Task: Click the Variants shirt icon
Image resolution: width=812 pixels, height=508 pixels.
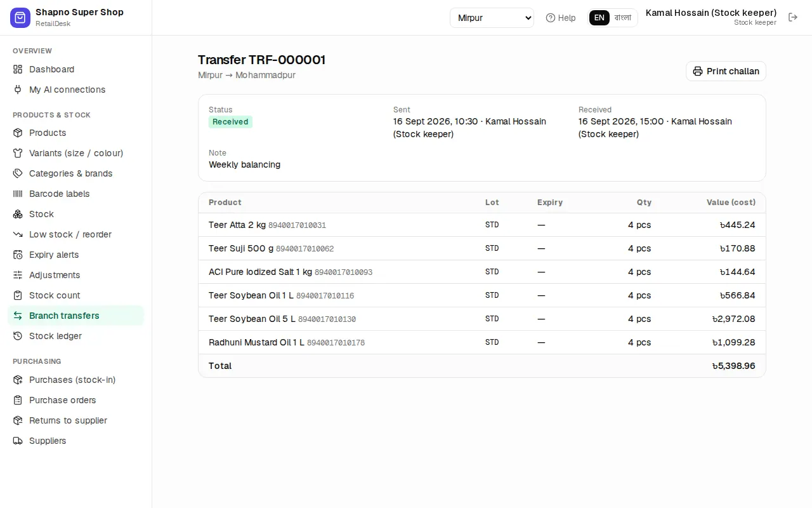Action: click(18, 153)
